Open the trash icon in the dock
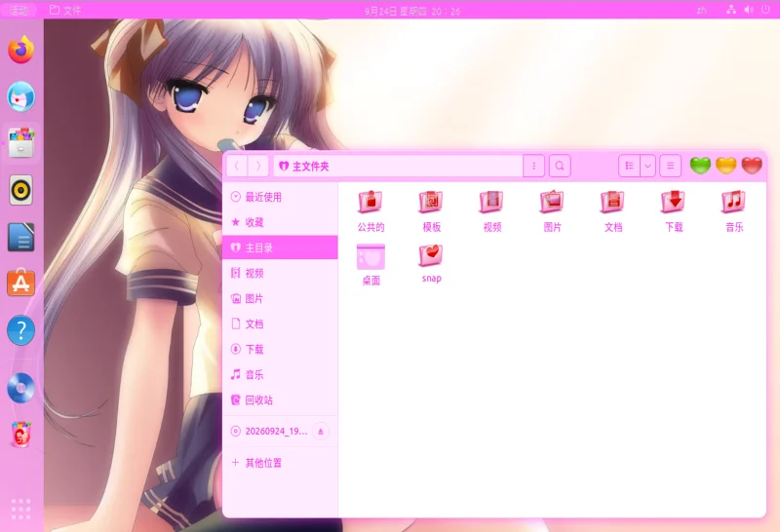This screenshot has height=532, width=780. point(20,434)
